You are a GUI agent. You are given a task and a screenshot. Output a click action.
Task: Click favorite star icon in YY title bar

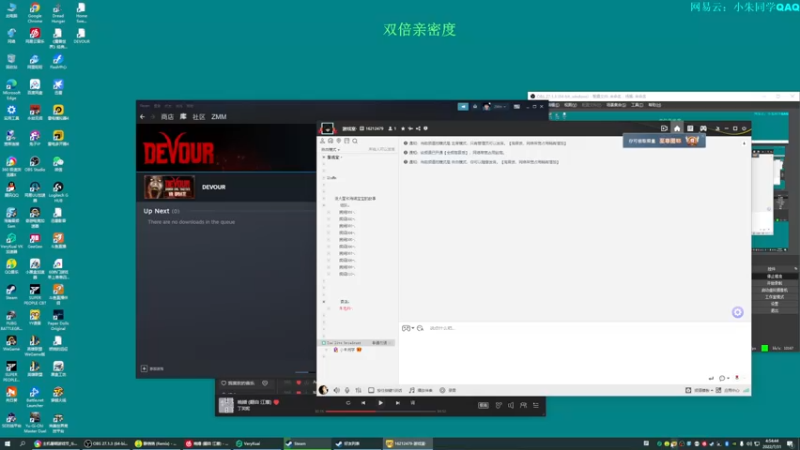(403, 129)
